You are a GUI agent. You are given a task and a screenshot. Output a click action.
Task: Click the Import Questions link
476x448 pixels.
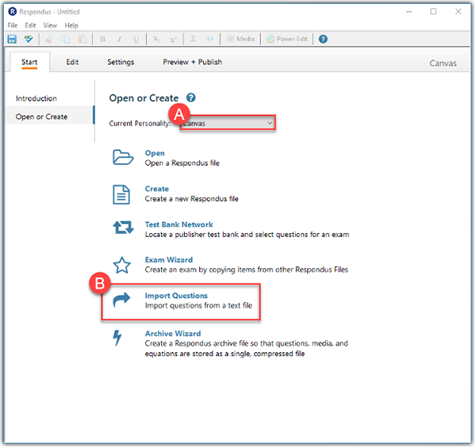click(176, 296)
